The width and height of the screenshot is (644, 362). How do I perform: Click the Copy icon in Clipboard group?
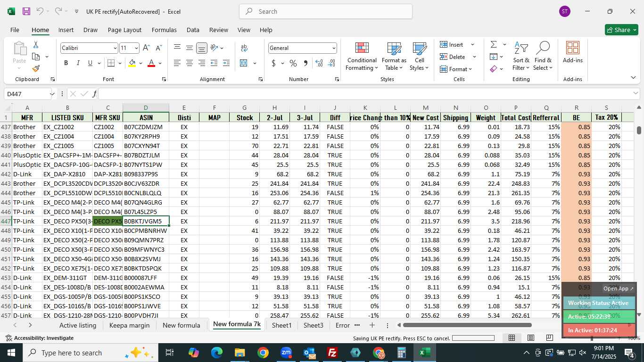pyautogui.click(x=36, y=57)
